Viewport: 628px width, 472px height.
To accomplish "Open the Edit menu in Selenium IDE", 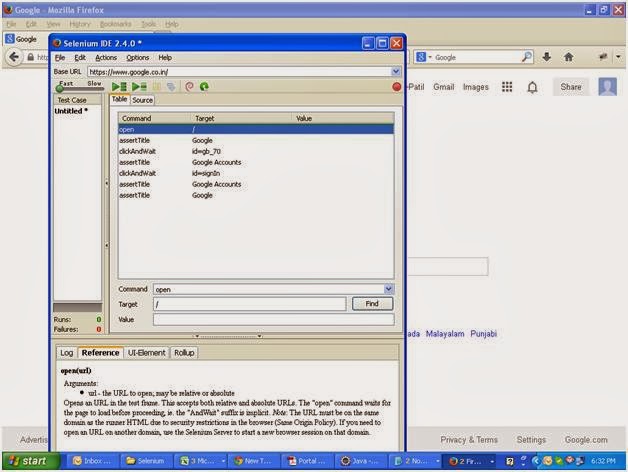I will pos(80,58).
